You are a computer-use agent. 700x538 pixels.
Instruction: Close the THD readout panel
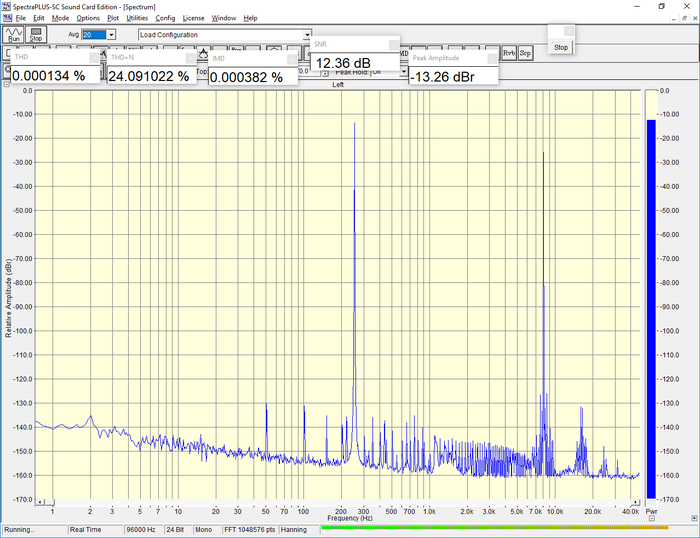click(92, 58)
